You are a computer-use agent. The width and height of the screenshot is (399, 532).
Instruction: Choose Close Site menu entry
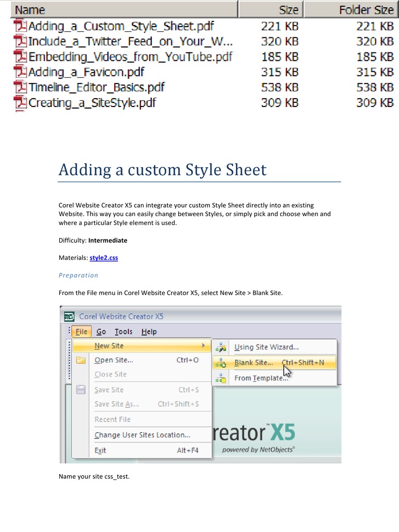pyautogui.click(x=142, y=374)
